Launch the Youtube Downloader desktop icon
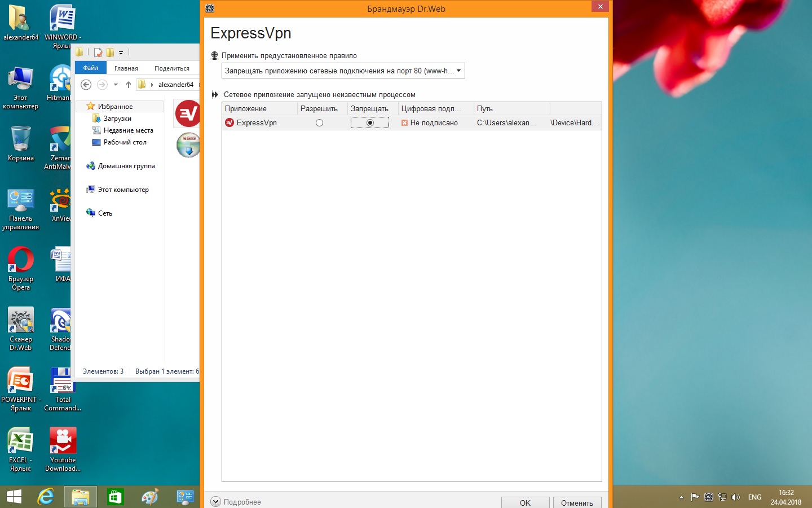 pos(63,450)
